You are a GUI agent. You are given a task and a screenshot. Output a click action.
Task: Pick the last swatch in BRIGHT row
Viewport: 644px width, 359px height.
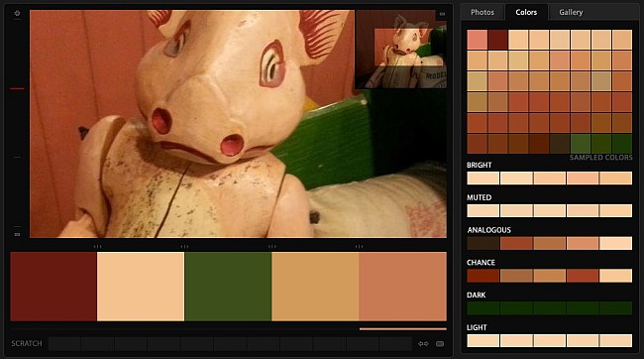click(615, 179)
